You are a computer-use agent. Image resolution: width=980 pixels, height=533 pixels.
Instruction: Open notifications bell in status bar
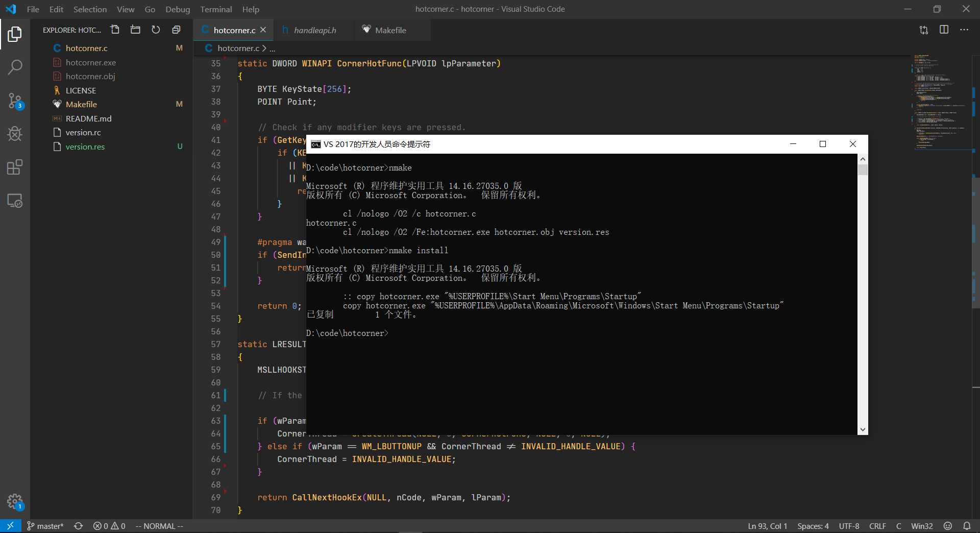pos(967,526)
